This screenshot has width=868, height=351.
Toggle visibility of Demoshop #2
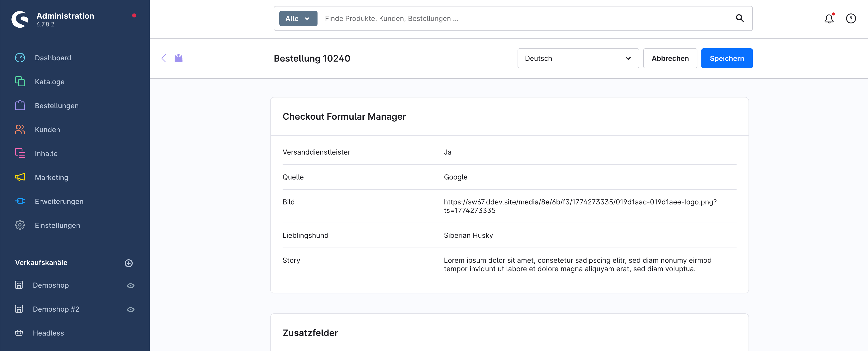(x=131, y=309)
